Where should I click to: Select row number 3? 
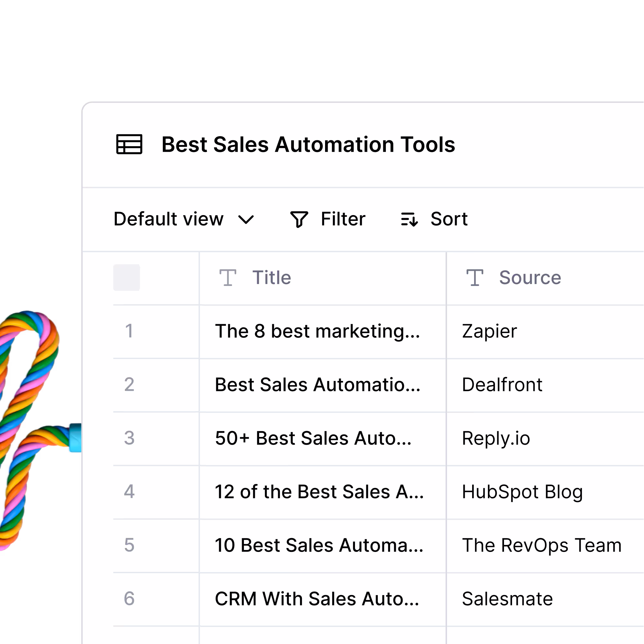click(129, 438)
